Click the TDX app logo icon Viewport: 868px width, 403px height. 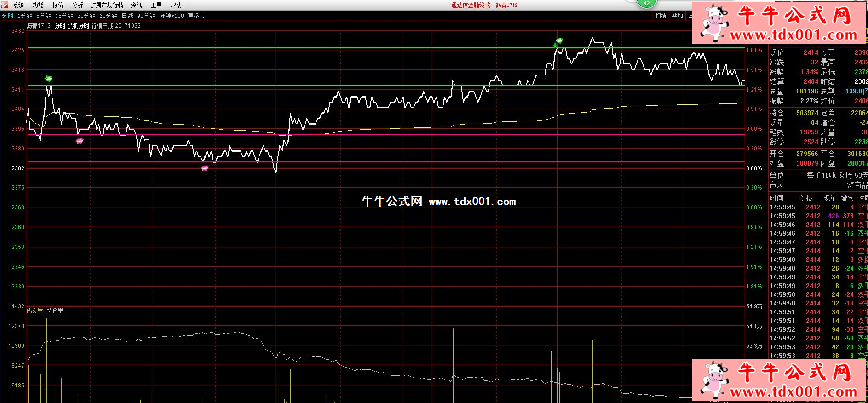pos(5,5)
